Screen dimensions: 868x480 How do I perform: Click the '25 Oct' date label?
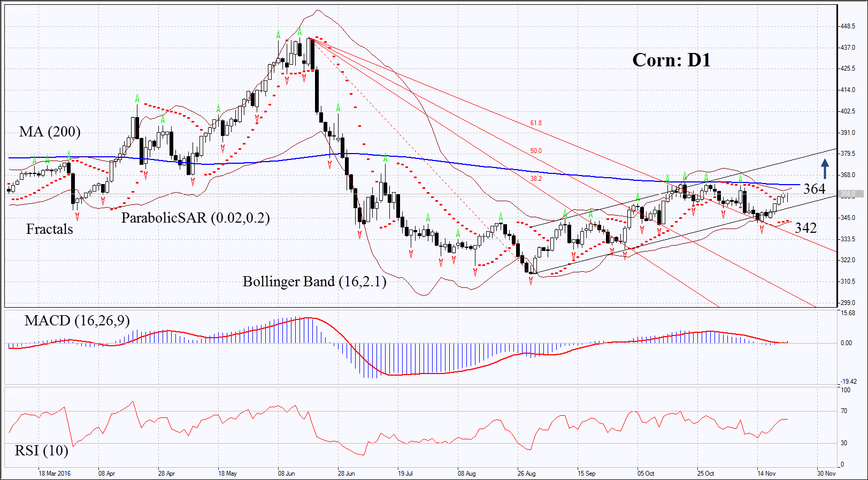tap(705, 474)
